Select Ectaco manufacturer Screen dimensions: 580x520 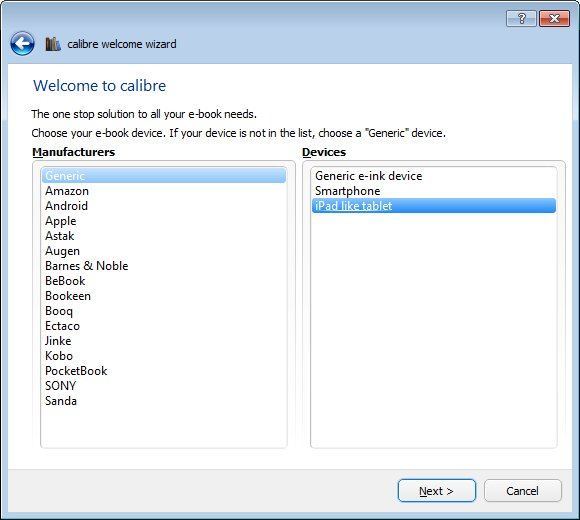[x=164, y=326]
